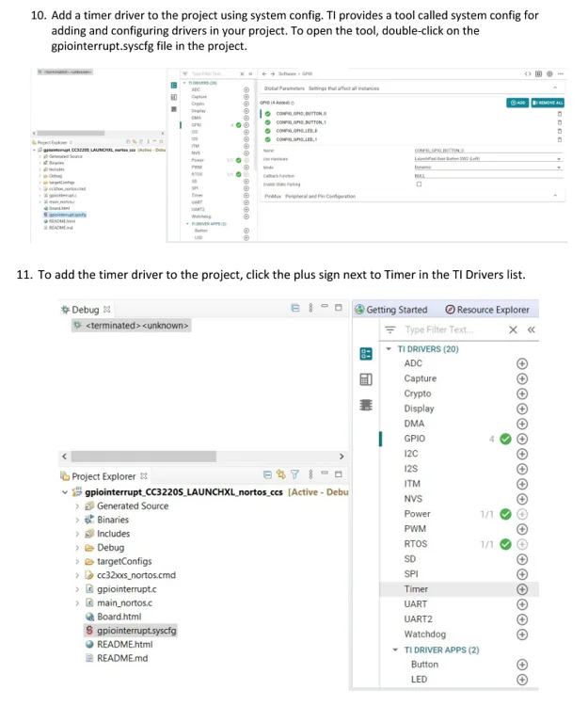
Task: Open the Getting Started tab
Action: 391,310
